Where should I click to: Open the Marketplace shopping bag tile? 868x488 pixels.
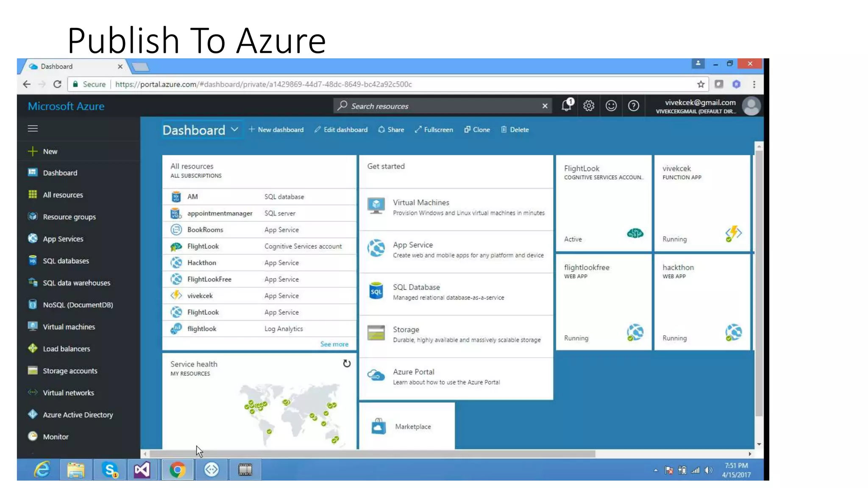tap(407, 426)
